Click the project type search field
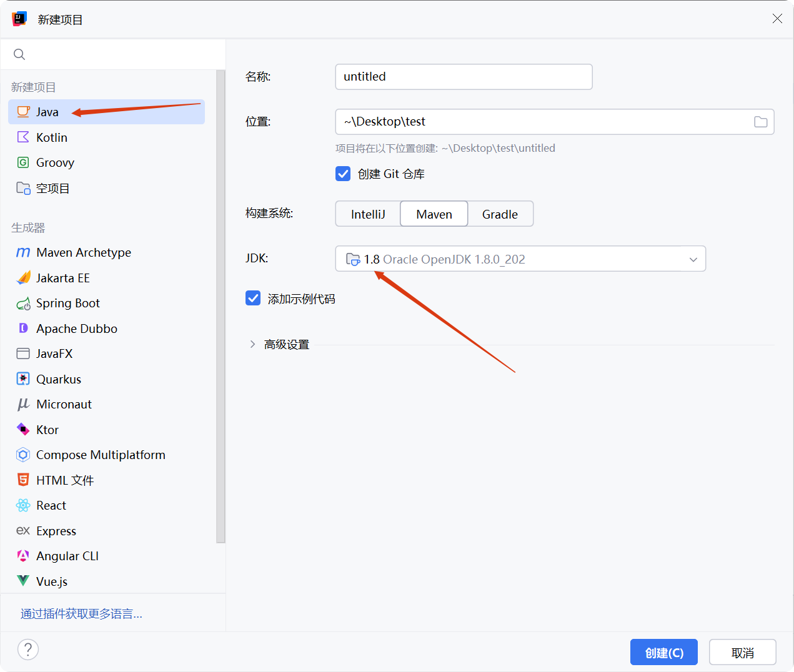The image size is (794, 672). click(x=113, y=54)
